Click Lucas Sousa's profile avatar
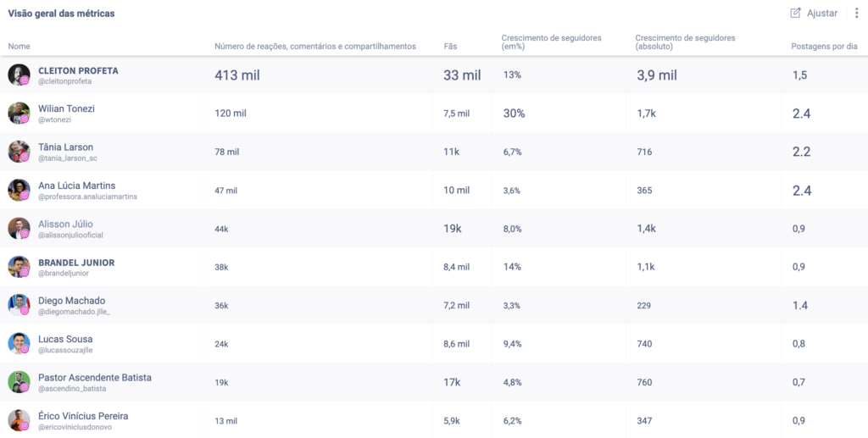 click(19, 343)
